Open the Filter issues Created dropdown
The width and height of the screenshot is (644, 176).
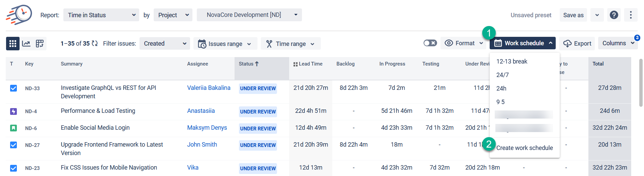click(x=164, y=44)
